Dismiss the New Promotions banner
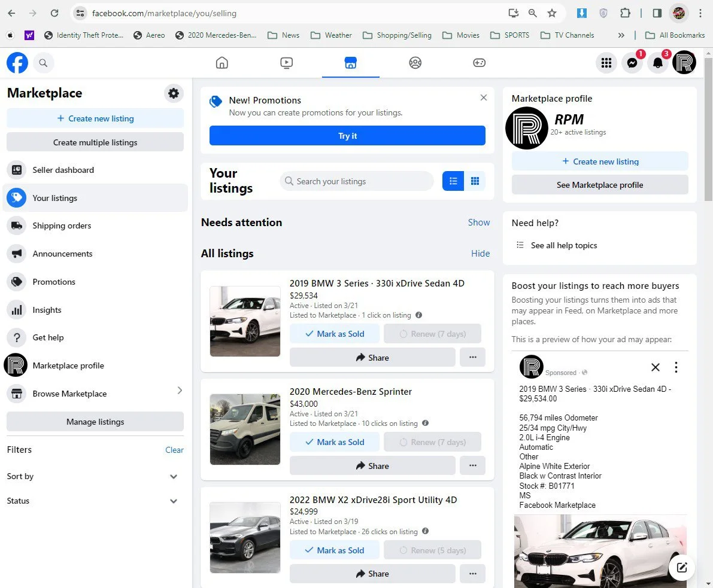 (483, 98)
